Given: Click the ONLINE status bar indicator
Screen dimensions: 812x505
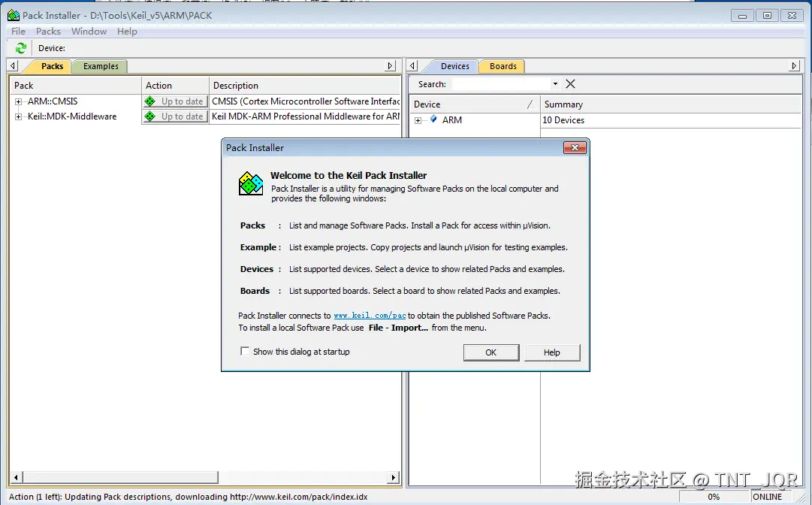Looking at the screenshot, I should pos(768,497).
